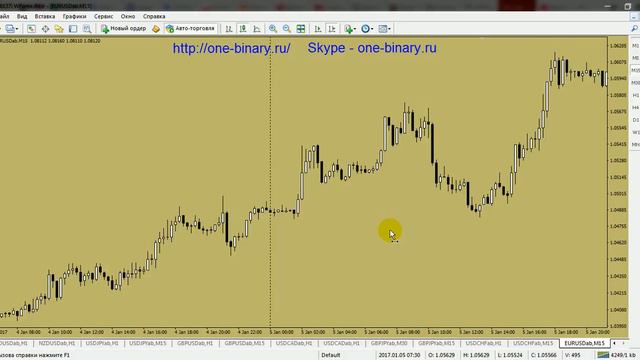
Task: Select the D1 timeframe
Action: pos(636,120)
